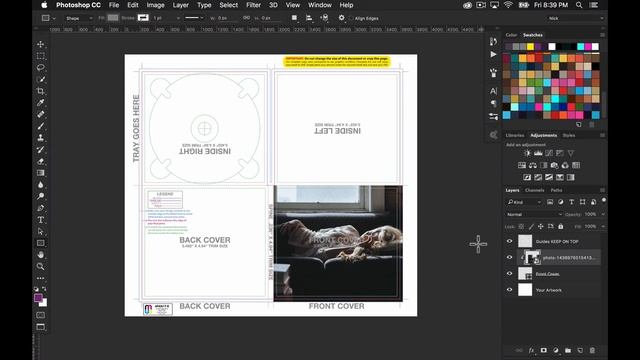Select the Crop tool
The height and width of the screenshot is (360, 640).
click(40, 91)
